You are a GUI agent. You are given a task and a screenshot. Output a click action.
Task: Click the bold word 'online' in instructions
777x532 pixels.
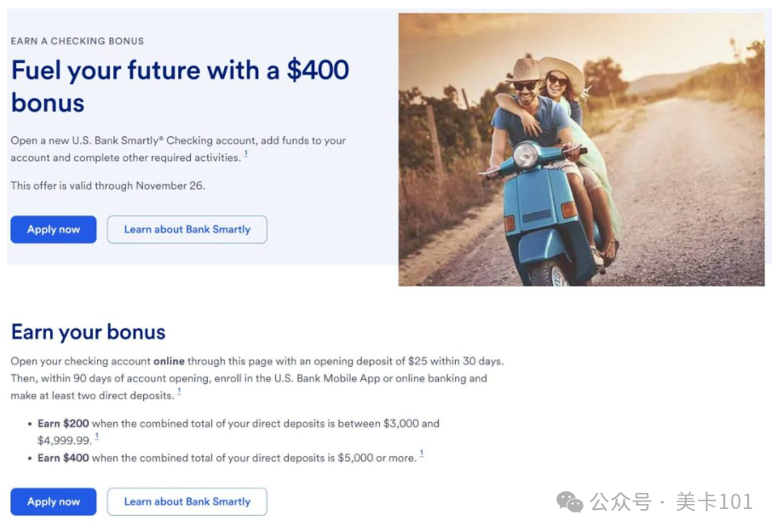click(x=169, y=361)
